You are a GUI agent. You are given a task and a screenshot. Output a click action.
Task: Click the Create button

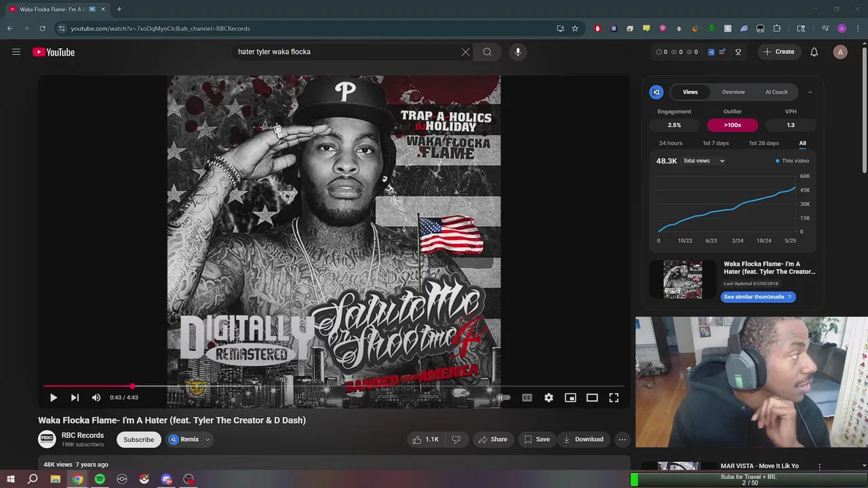(779, 52)
